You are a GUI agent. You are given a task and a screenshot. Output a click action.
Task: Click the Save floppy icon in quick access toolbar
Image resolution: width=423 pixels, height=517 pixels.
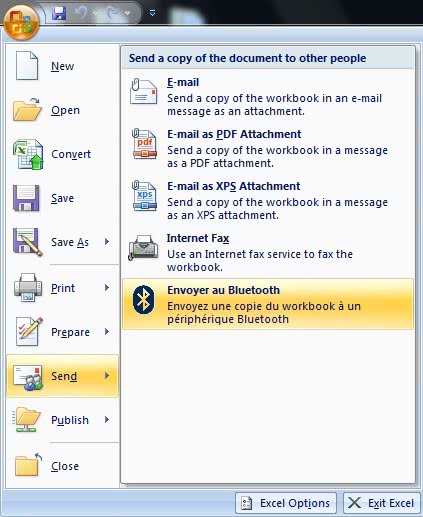coord(59,13)
